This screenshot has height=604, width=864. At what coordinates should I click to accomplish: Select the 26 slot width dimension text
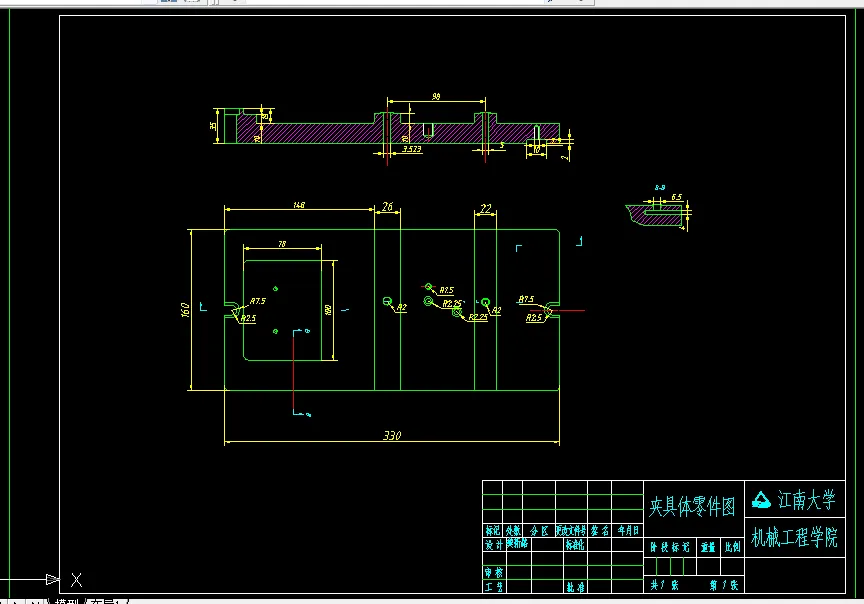coord(387,207)
